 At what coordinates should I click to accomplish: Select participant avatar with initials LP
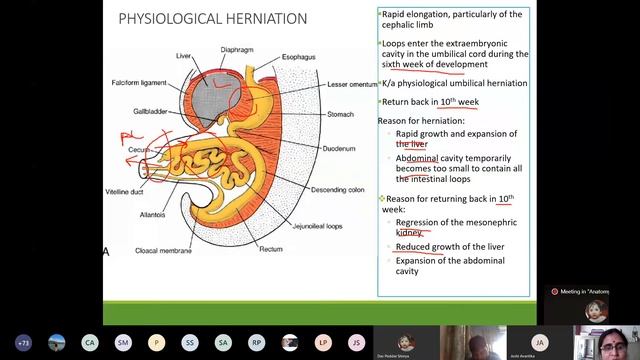point(323,343)
